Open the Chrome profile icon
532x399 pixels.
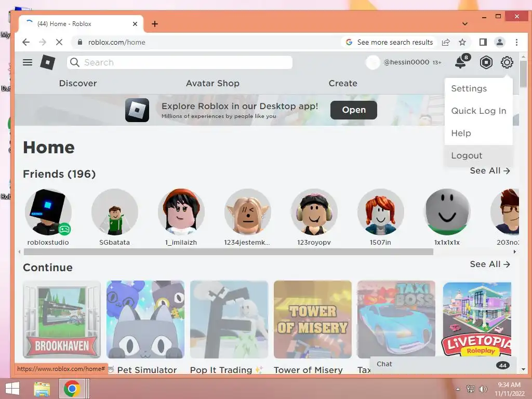click(499, 42)
